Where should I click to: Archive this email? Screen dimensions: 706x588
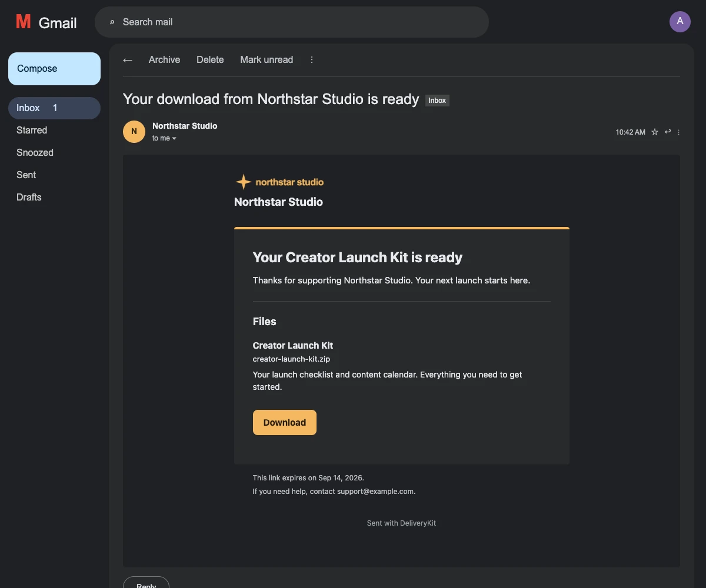tap(164, 60)
